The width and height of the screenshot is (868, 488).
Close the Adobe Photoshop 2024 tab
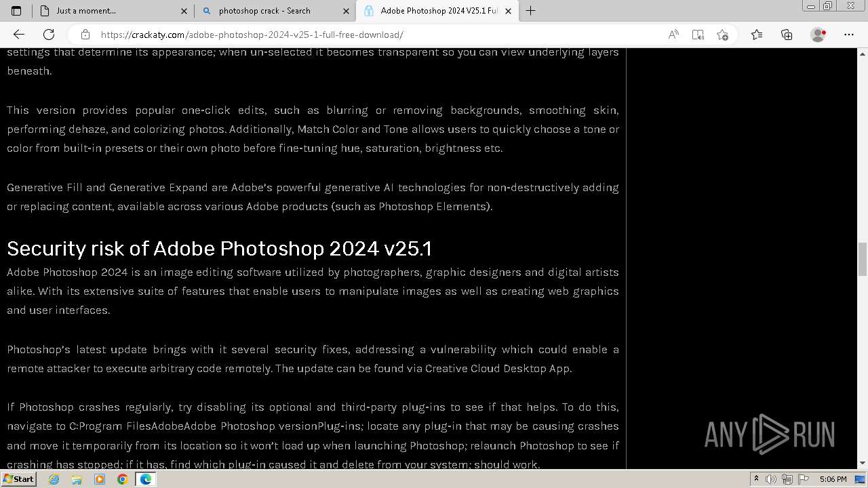(509, 11)
